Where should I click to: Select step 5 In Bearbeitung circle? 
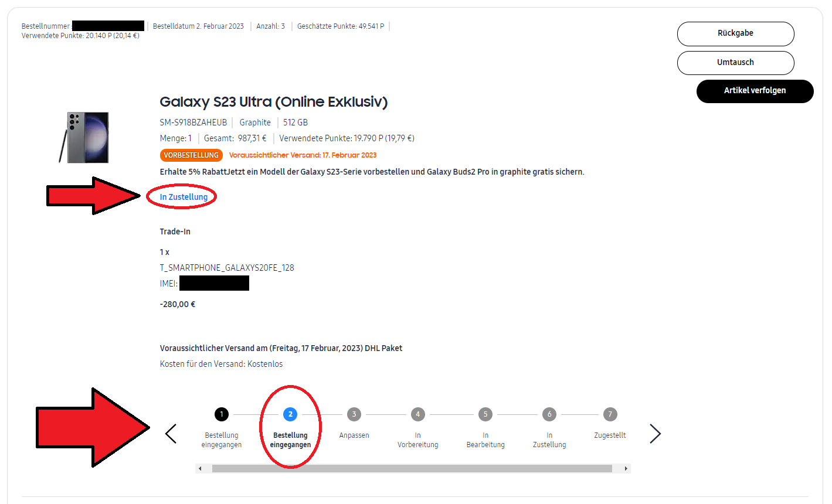click(x=485, y=414)
